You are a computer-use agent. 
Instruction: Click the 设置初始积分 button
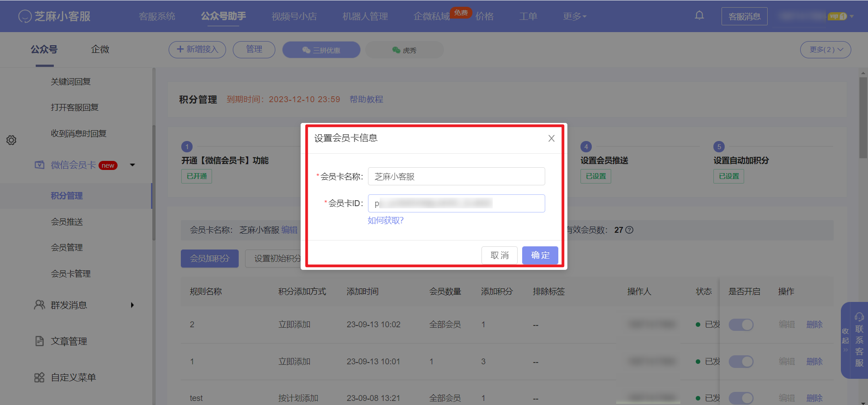point(274,259)
